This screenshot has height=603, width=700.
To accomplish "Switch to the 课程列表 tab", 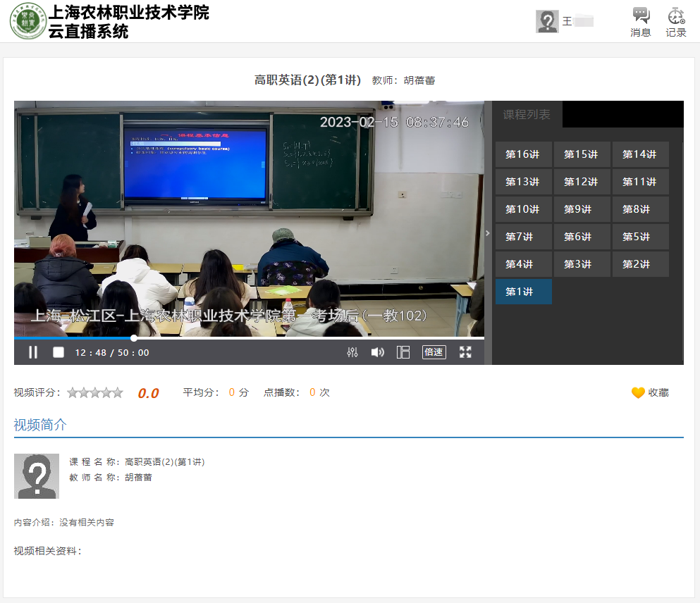I will [527, 114].
